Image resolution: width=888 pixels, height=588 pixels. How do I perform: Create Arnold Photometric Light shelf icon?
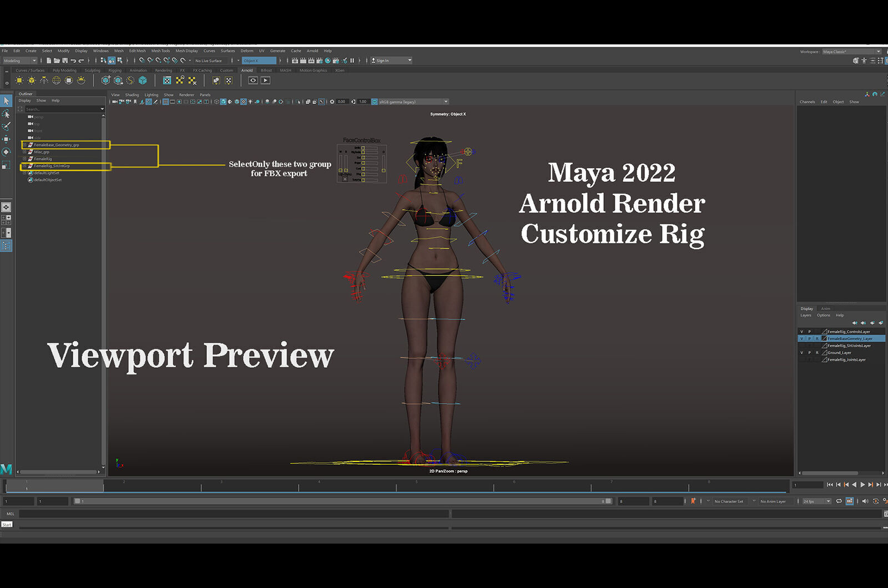[44, 80]
